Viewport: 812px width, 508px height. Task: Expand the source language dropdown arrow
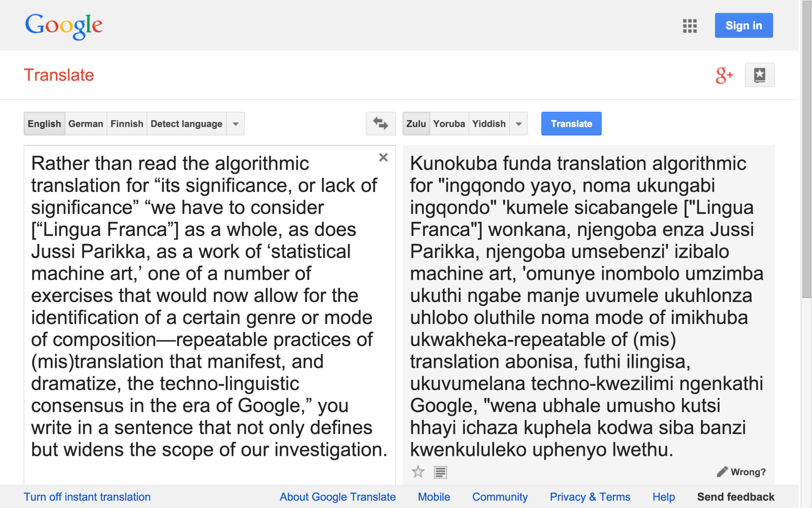236,124
